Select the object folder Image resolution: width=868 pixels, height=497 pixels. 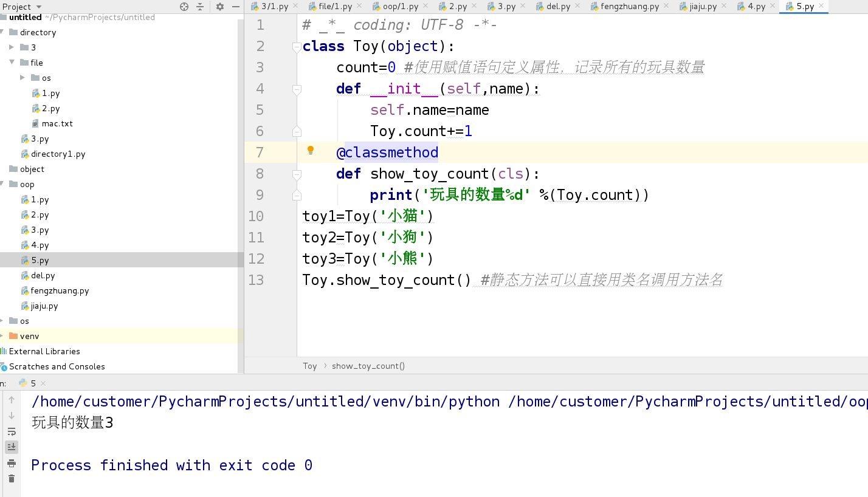[32, 169]
